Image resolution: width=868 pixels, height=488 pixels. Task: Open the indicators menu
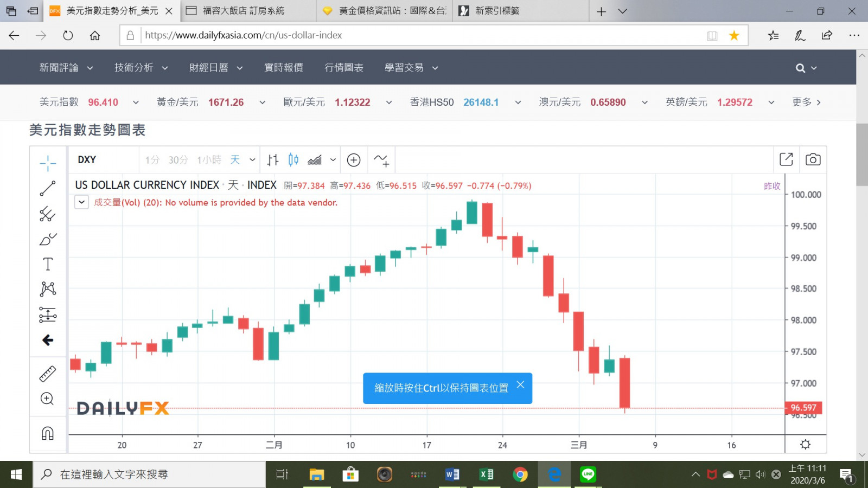point(381,160)
